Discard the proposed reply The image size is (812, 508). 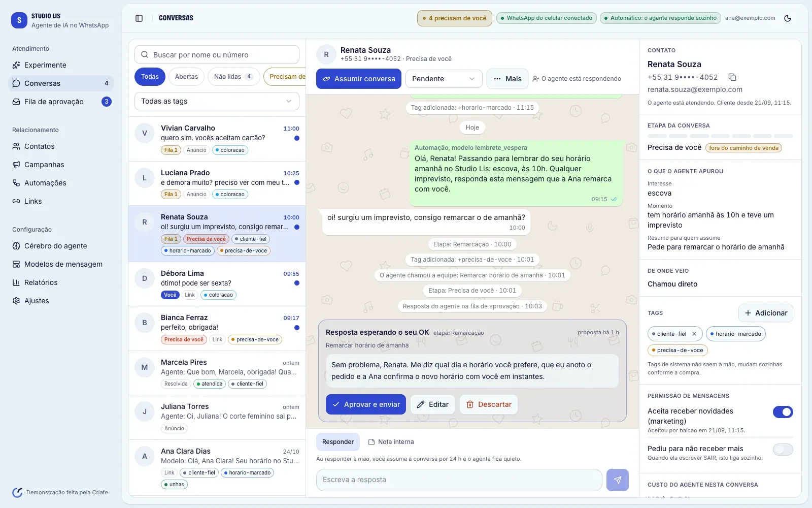point(489,404)
